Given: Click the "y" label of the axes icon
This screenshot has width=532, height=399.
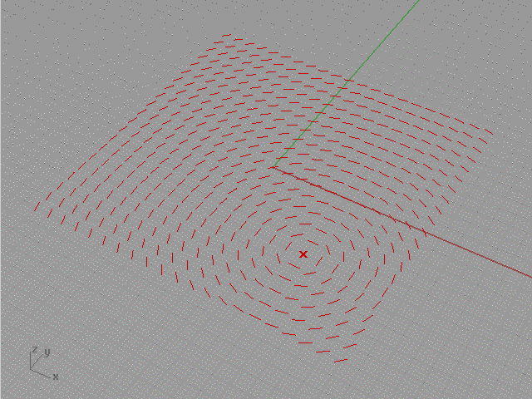Looking at the screenshot, I should click(x=47, y=352).
